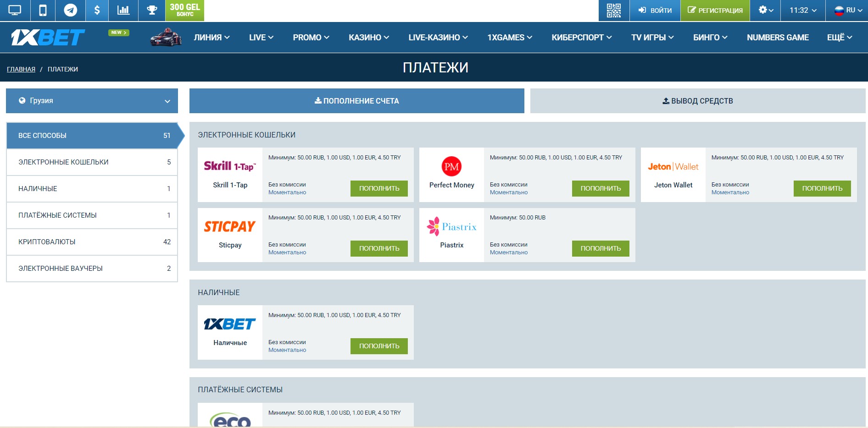This screenshot has width=868, height=428.
Task: Click Пополнить for Jeton Wallet
Action: pos(822,188)
